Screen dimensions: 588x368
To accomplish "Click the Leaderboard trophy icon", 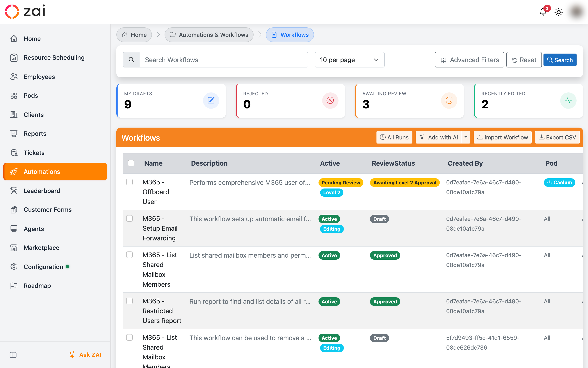I will coord(14,191).
